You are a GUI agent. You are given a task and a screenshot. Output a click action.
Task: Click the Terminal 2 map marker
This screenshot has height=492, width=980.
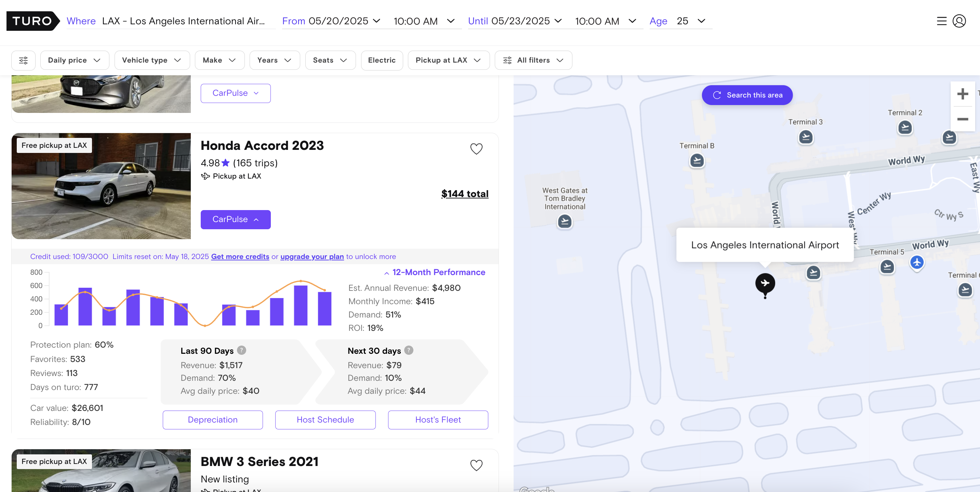click(905, 127)
